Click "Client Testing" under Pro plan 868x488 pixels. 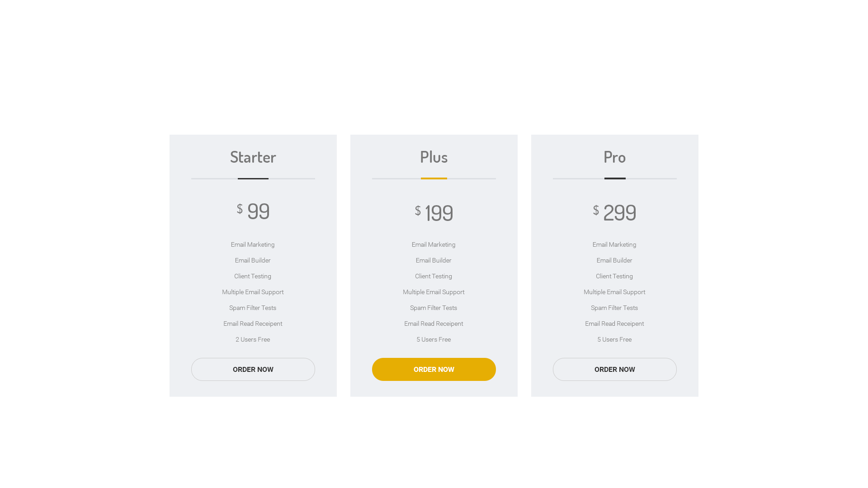614,276
